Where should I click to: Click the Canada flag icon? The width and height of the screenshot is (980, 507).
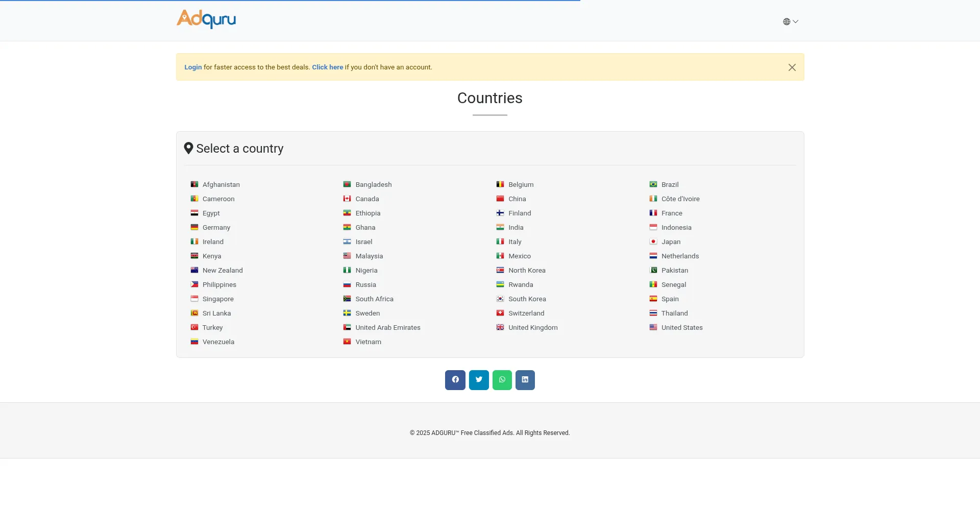[347, 199]
